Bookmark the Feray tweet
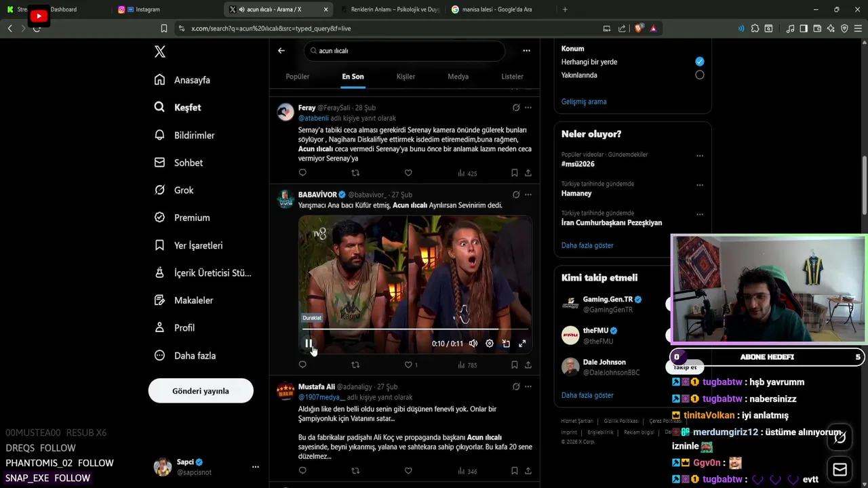 click(515, 173)
